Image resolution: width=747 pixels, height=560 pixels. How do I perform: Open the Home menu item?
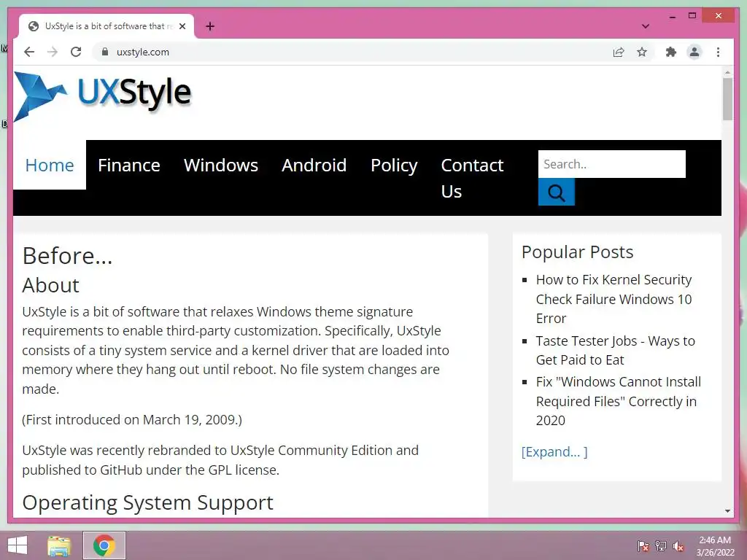50,166
